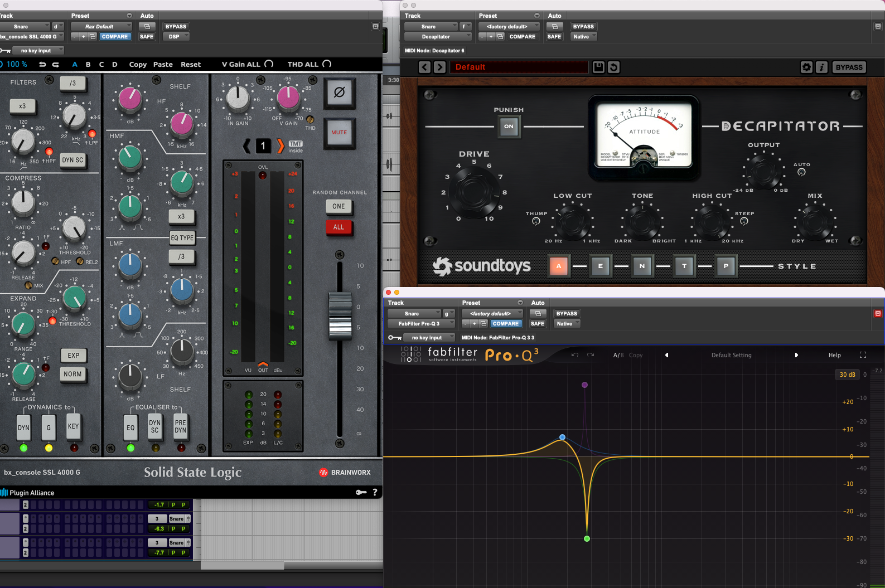Click Copy in bx_console toolbar
The width and height of the screenshot is (885, 588).
(x=138, y=65)
